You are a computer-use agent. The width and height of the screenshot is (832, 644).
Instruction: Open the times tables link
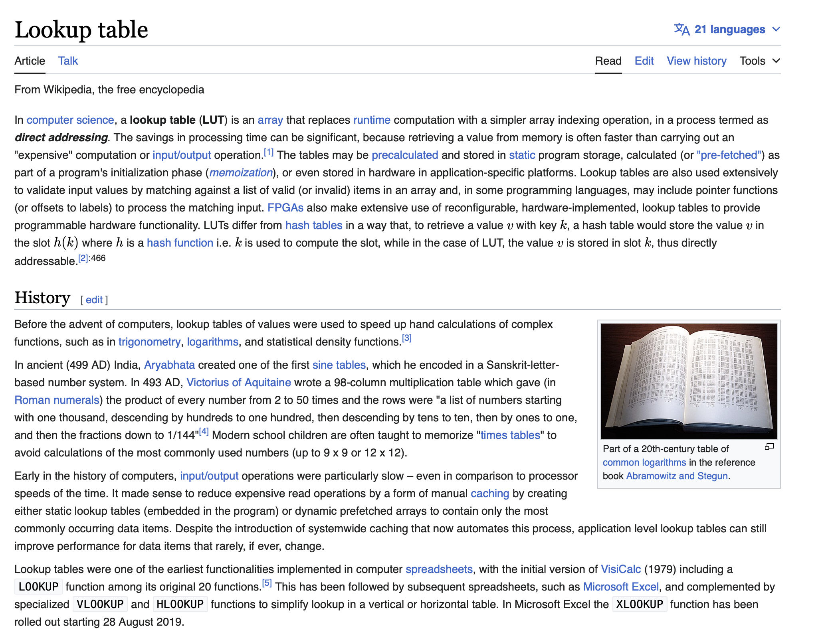(510, 435)
